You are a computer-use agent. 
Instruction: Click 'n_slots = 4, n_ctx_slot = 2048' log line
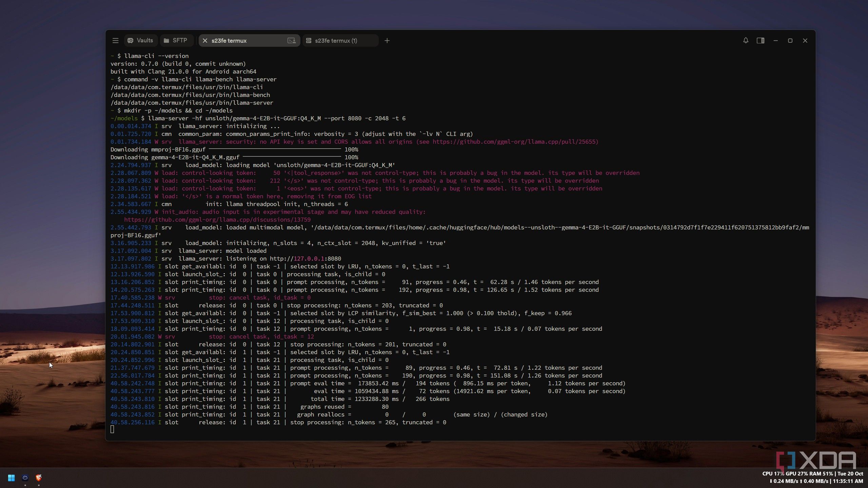click(278, 243)
